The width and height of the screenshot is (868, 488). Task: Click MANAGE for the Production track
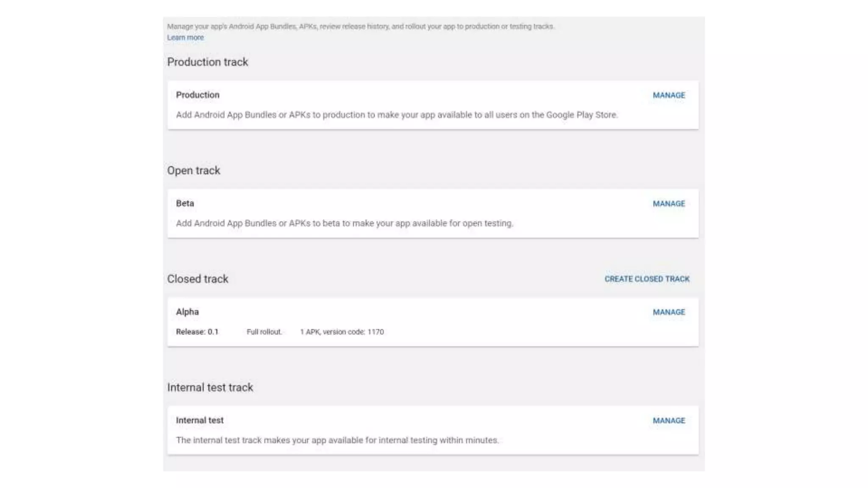click(669, 95)
